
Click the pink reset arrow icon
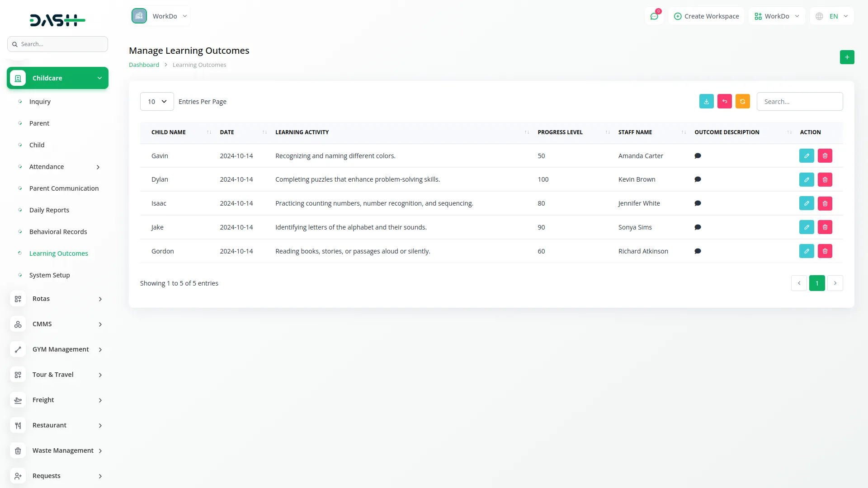click(724, 102)
